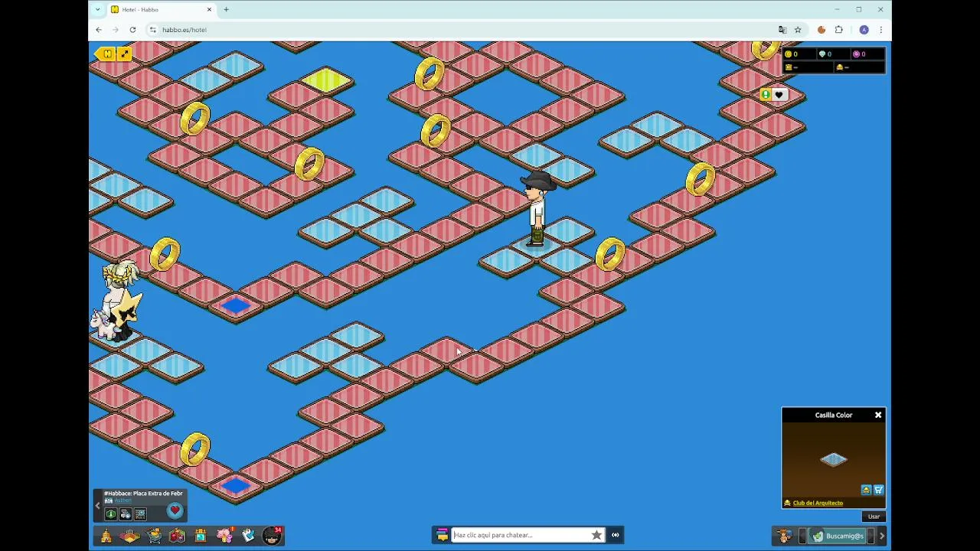Click the credits coin balance
Image resolution: width=980 pixels, height=551 pixels.
(799, 54)
